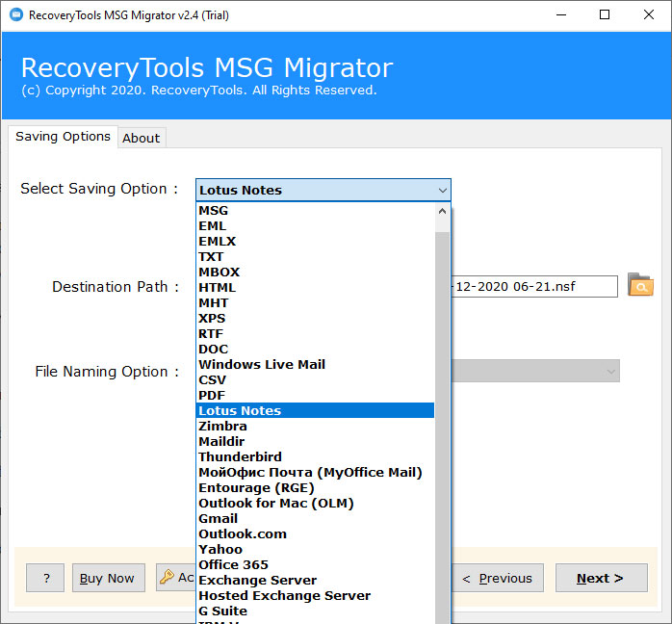Screen dimensions: 672x624
Task: Open the disabled File Naming Option dropdown
Action: (x=535, y=371)
